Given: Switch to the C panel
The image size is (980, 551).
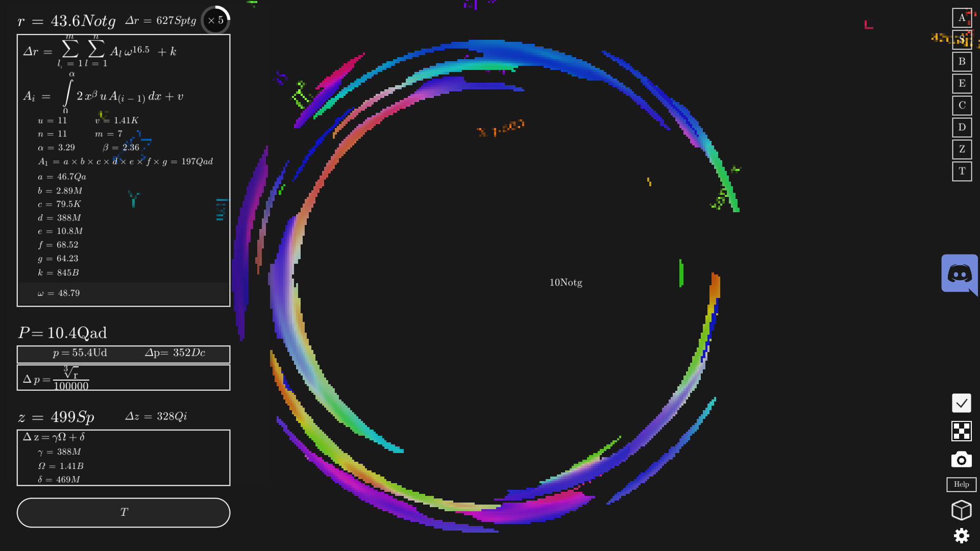Looking at the screenshot, I should (962, 105).
